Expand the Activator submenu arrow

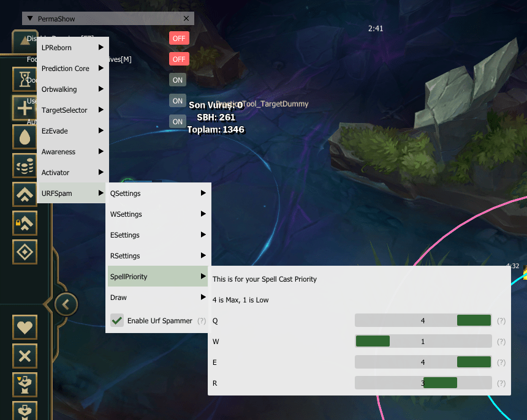pos(101,172)
